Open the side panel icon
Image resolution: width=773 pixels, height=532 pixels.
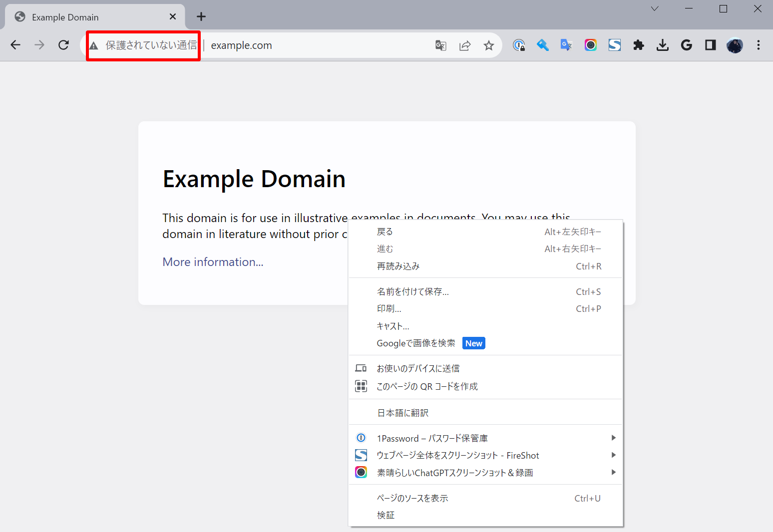(x=710, y=45)
